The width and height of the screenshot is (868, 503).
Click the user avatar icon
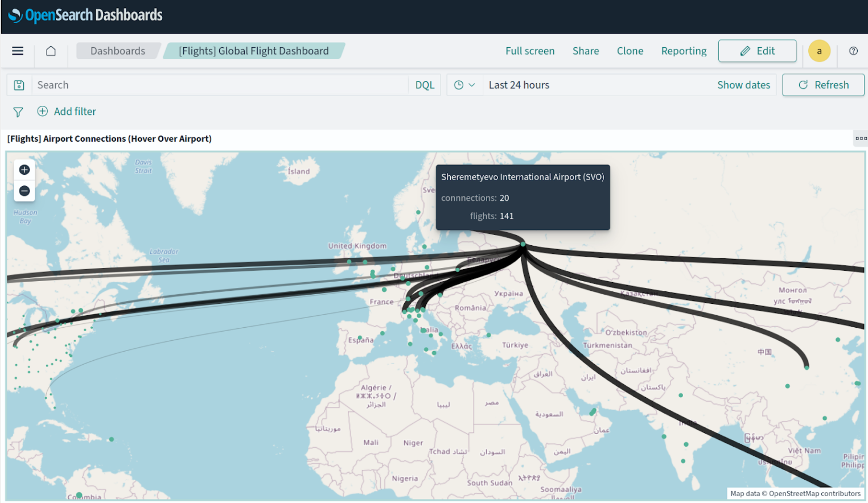(819, 51)
